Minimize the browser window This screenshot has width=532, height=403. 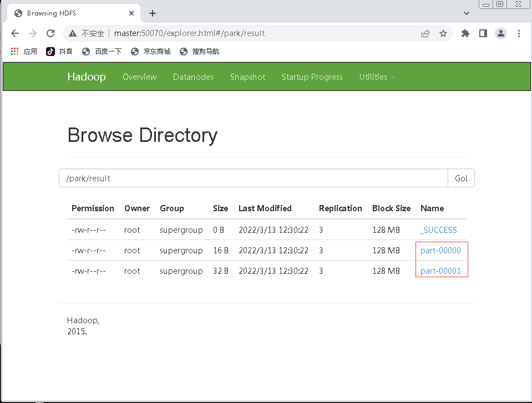486,4
